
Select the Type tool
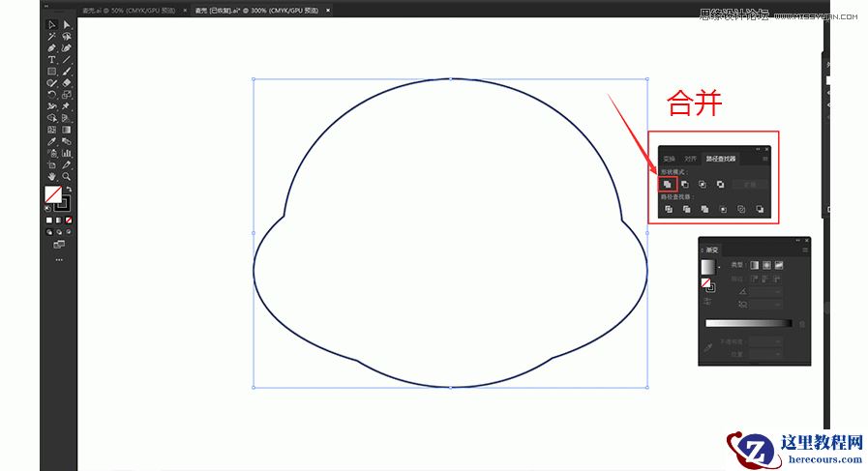coord(51,60)
